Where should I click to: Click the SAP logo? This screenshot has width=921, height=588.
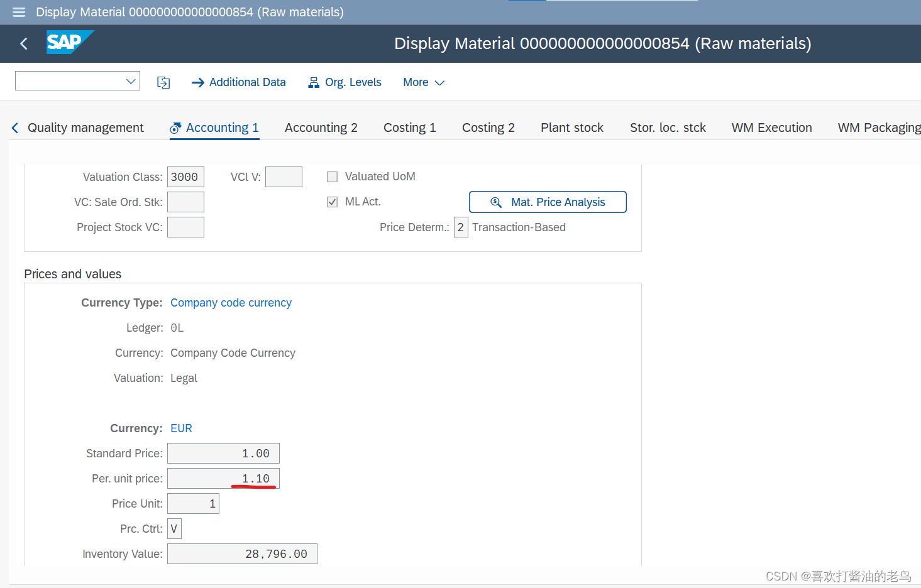pyautogui.click(x=70, y=42)
